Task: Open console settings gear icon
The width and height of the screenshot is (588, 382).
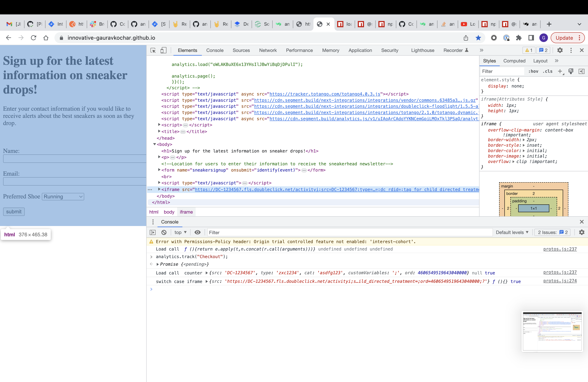Action: click(x=582, y=232)
